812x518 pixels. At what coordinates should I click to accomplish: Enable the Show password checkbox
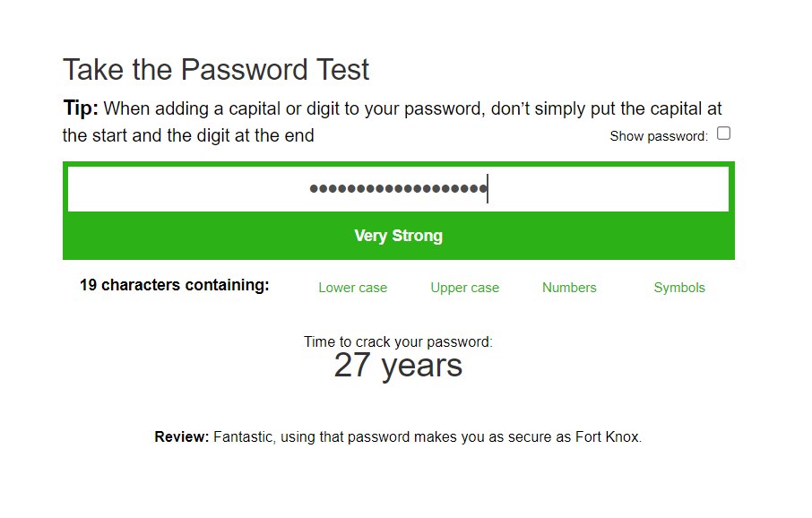[x=723, y=134]
